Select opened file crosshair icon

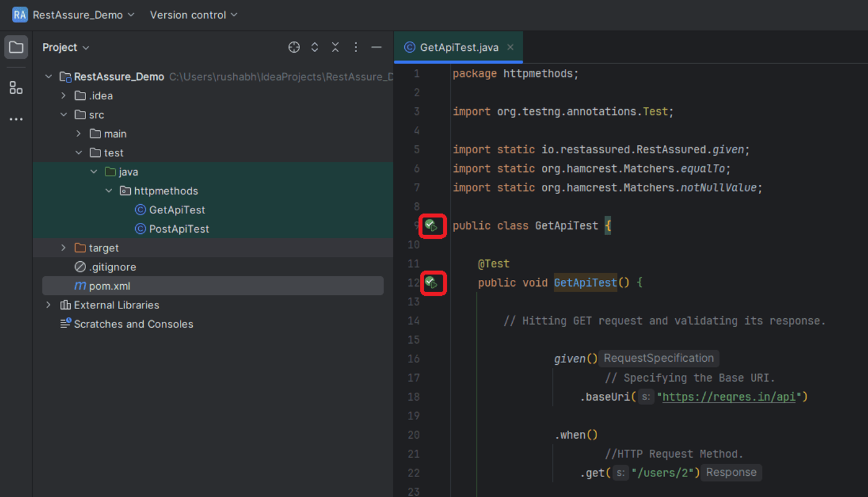tap(294, 47)
